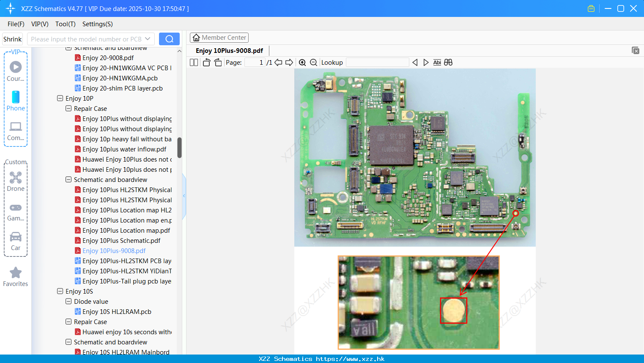The height and width of the screenshot is (363, 644).
Task: Rotate the page counterclockwise
Action: tap(206, 63)
